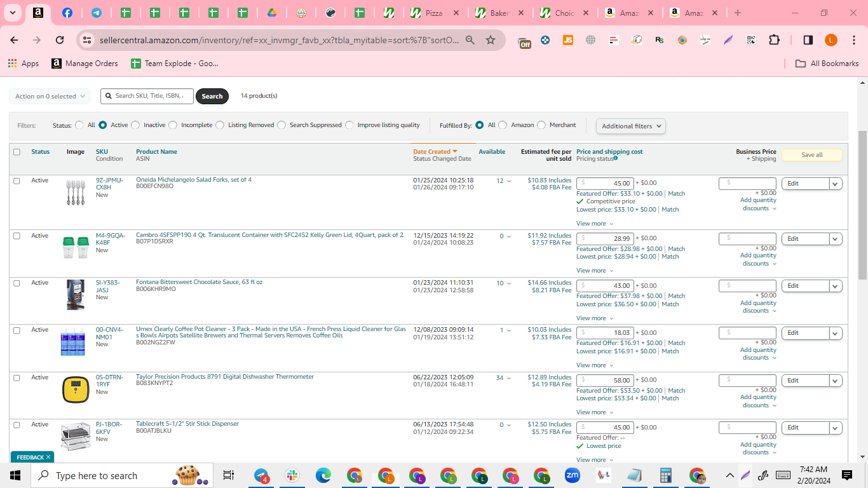Click the price field showing 45.00 for Oneida Forks
868x488 pixels.
[x=605, y=183]
